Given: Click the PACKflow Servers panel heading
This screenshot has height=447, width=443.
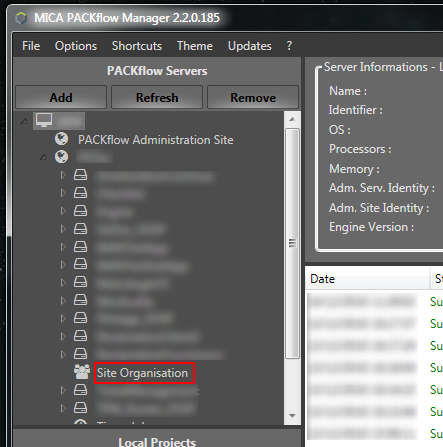Looking at the screenshot, I should point(157,71).
